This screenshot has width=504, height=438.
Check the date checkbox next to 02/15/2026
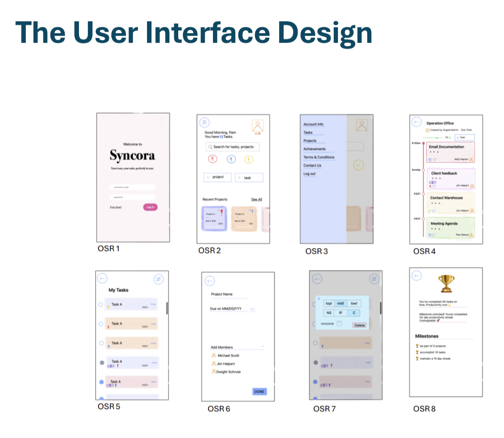(339, 324)
